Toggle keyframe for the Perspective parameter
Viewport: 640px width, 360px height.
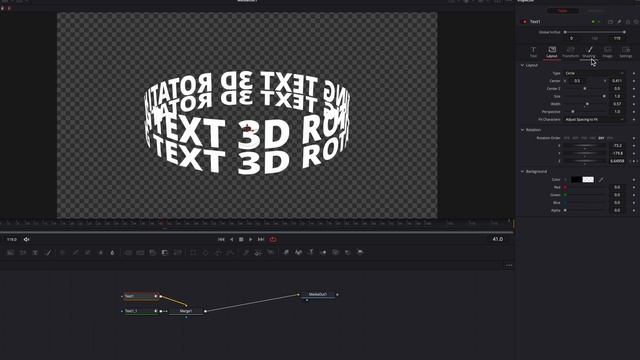coord(634,112)
